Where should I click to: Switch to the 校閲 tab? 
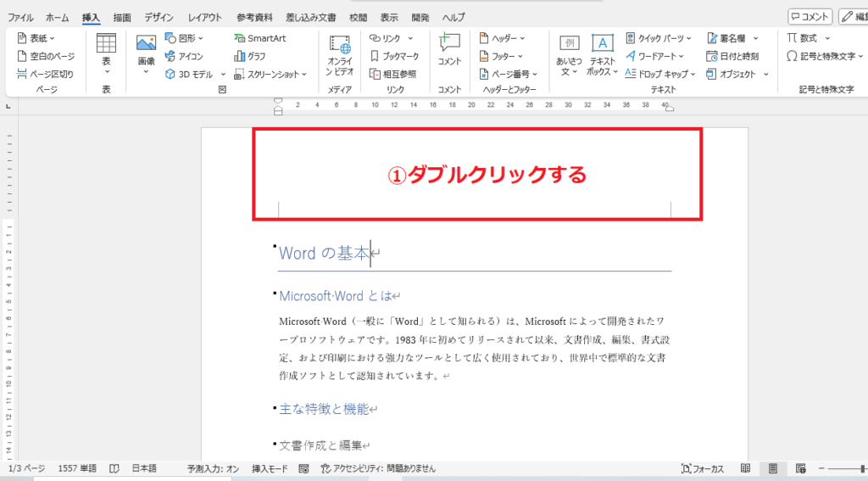[359, 17]
